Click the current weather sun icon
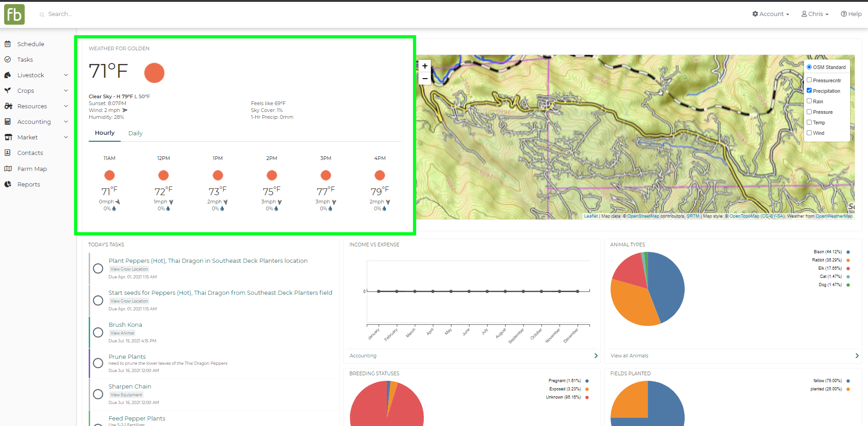 (154, 73)
